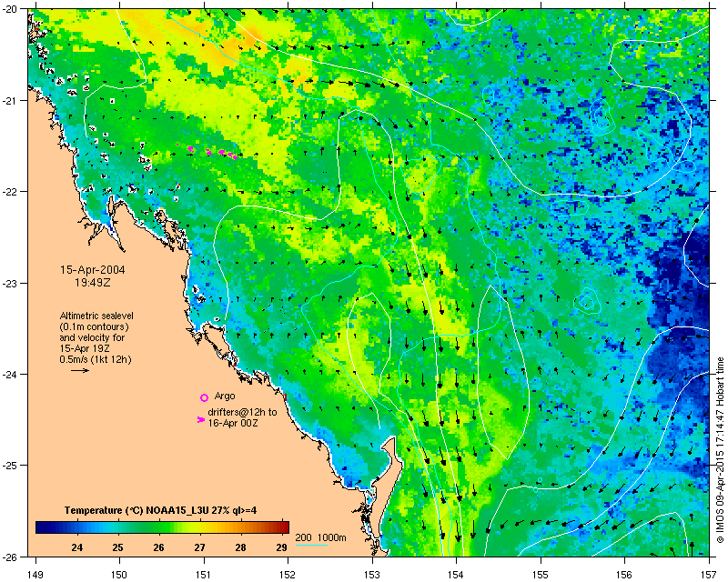Image resolution: width=728 pixels, height=582 pixels.
Task: Click the magenta Argo circle legend symbol
Action: point(204,397)
